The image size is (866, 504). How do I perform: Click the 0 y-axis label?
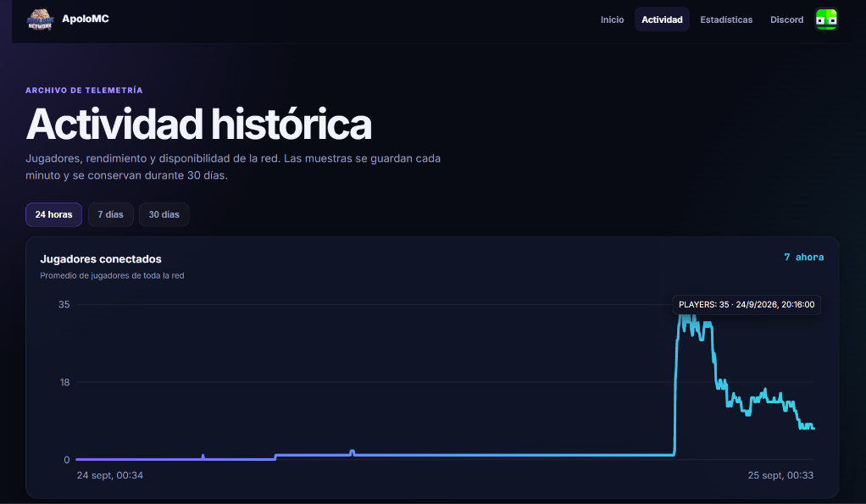pos(67,460)
